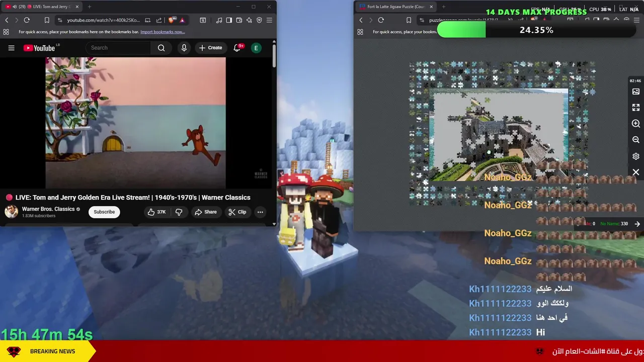Image resolution: width=644 pixels, height=362 pixels.
Task: Zoom in on the jigsaw puzzle
Action: click(636, 124)
